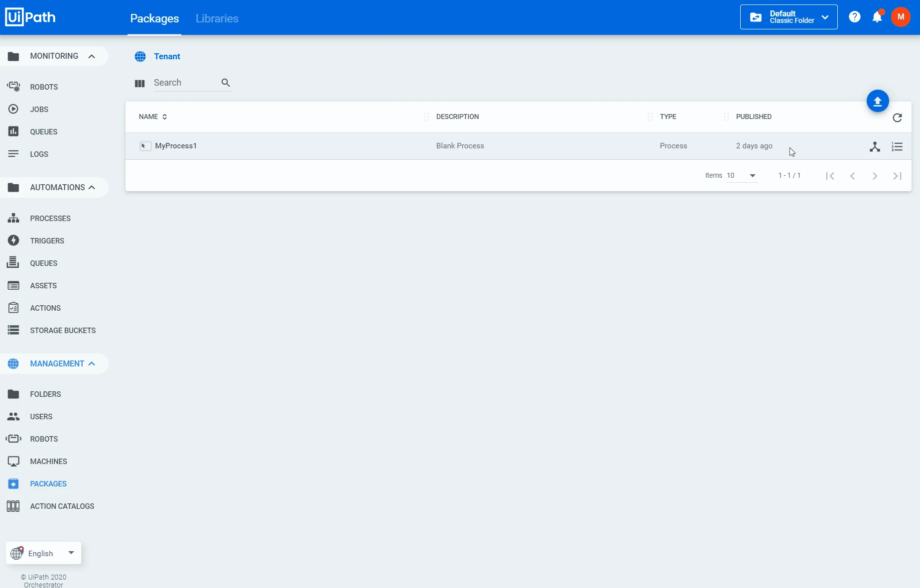This screenshot has height=588, width=920.
Task: Switch to the Packages tab
Action: (x=154, y=18)
